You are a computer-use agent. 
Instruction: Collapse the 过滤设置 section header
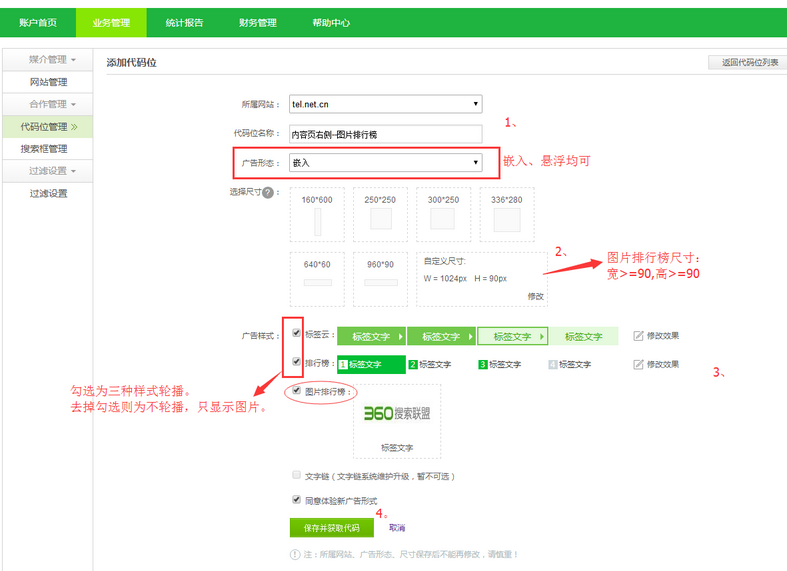[x=48, y=171]
